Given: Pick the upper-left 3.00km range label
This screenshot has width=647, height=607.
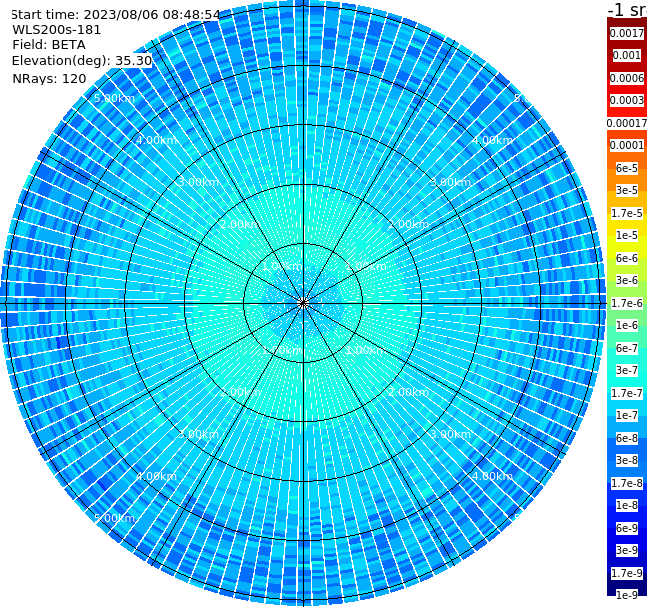Looking at the screenshot, I should pos(198,182).
